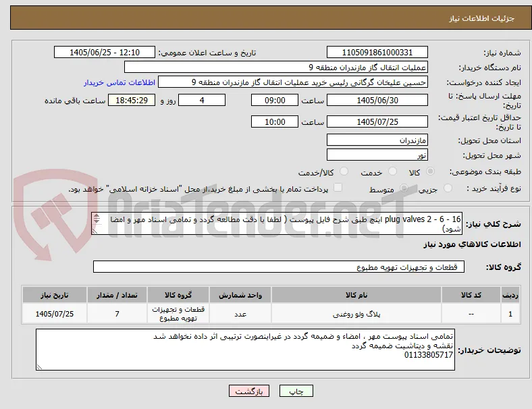Select the کالا/خدمت radio button
This screenshot has height=409, width=532.
(x=344, y=171)
